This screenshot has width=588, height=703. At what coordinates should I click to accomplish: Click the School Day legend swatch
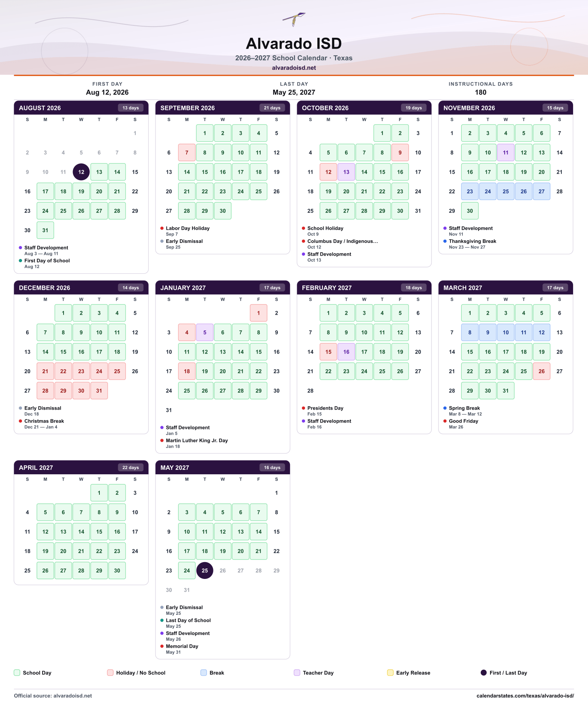17,673
